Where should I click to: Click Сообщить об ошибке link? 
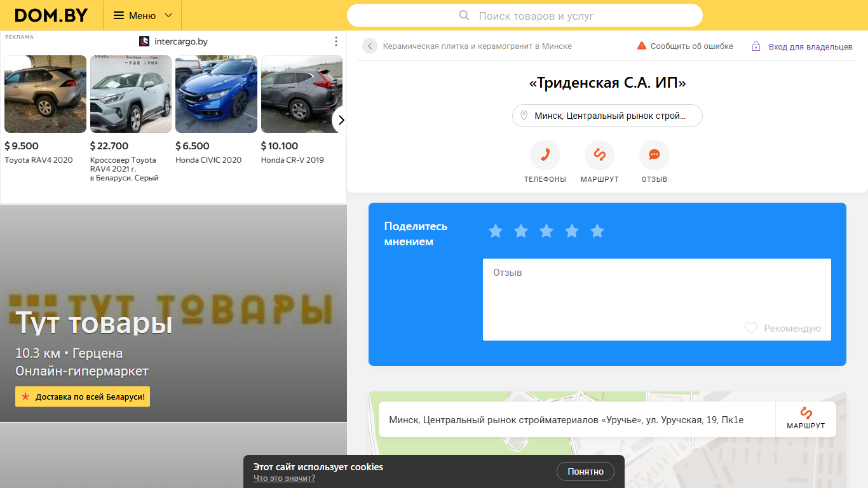tap(692, 46)
